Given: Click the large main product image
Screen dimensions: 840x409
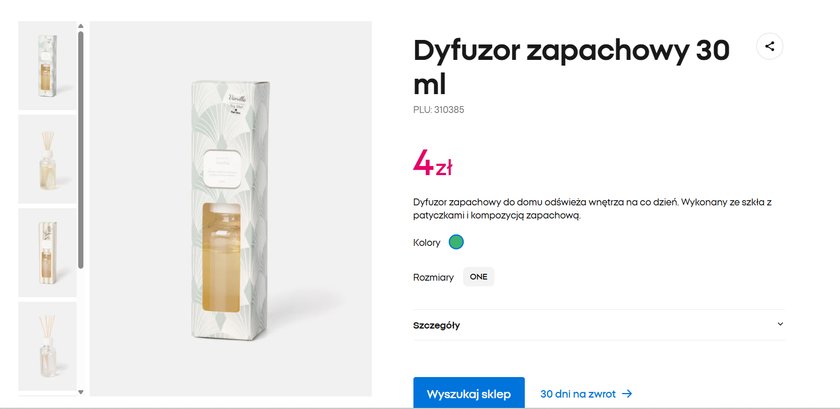Looking at the screenshot, I should point(231,208).
